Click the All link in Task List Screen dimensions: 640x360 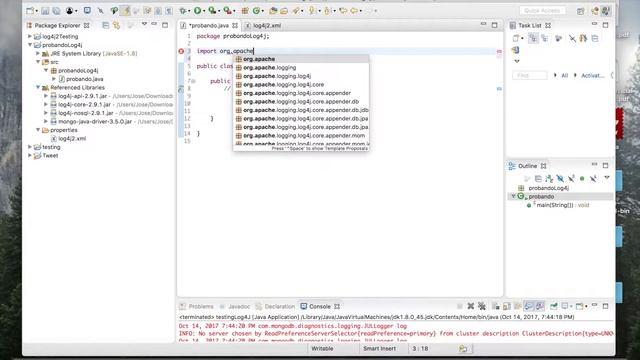[564, 76]
